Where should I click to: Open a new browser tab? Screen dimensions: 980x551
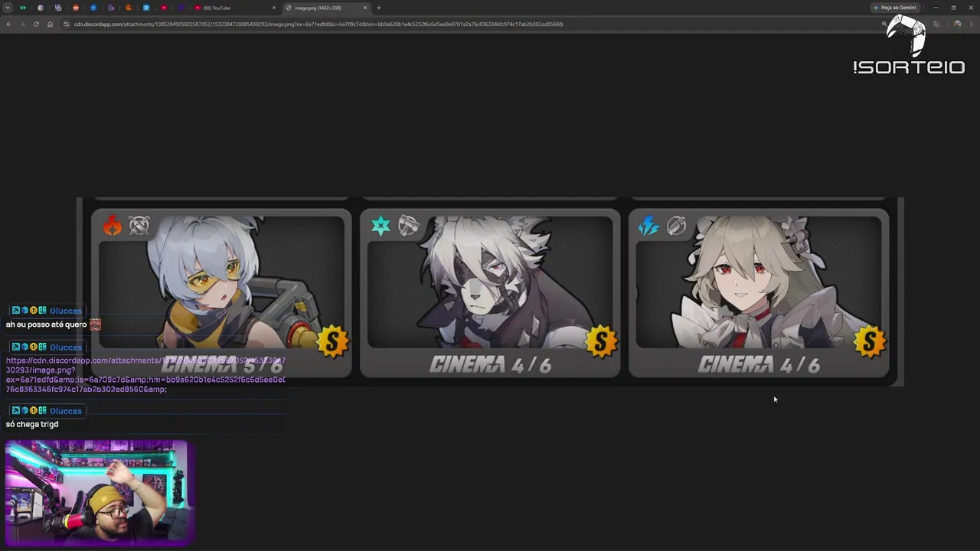379,8
